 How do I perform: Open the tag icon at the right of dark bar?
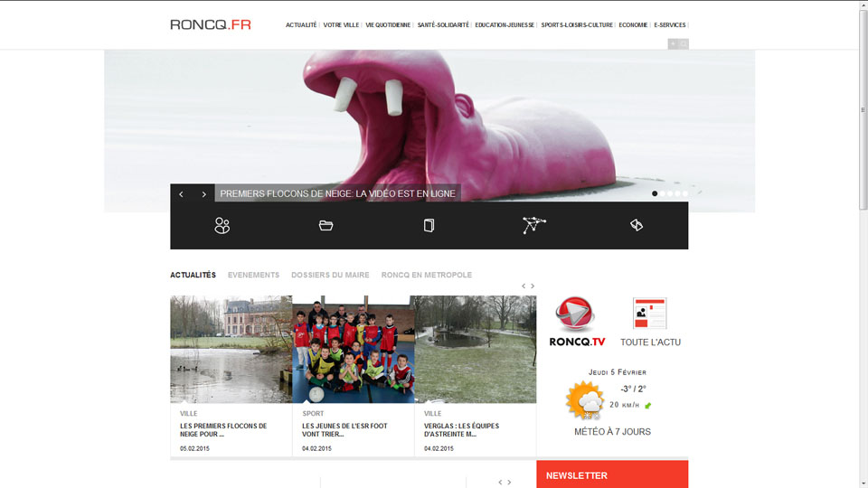637,225
